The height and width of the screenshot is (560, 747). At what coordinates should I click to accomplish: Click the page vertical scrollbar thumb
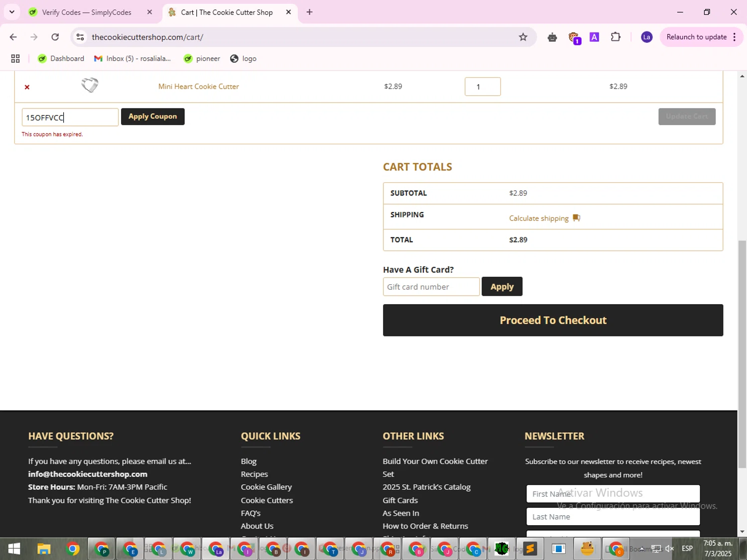[742, 353]
